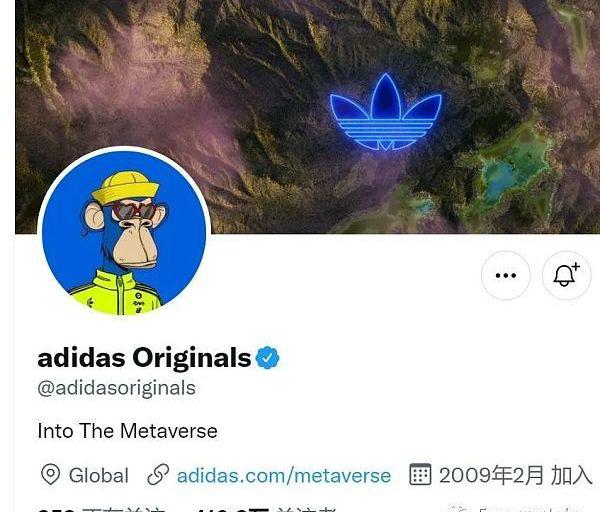This screenshot has width=600, height=512.
Task: Click the 2009年2月 加入 join date
Action: (515, 475)
